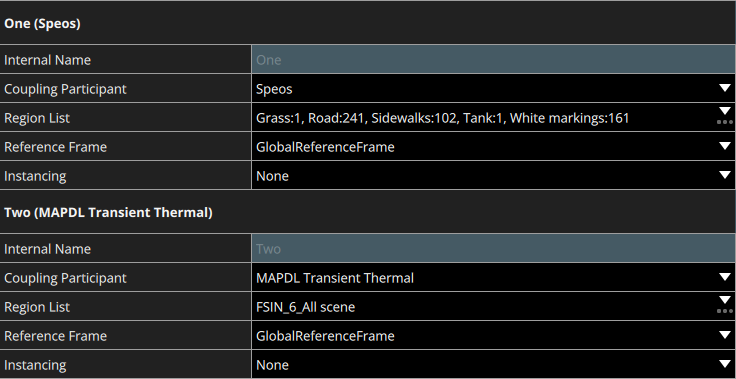Click Reference Frame label under Two section
This screenshot has height=379, width=736.
click(55, 336)
